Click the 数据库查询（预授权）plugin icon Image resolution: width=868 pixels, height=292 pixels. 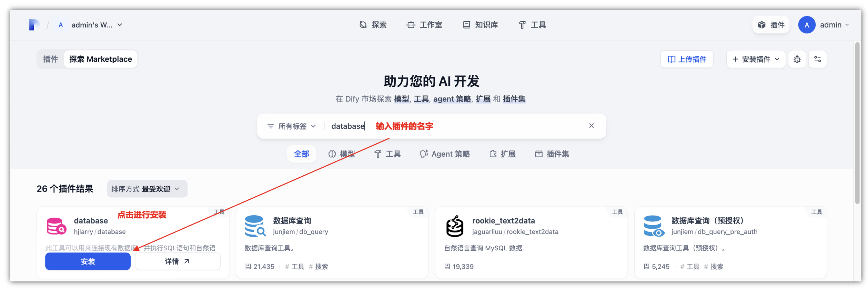654,226
